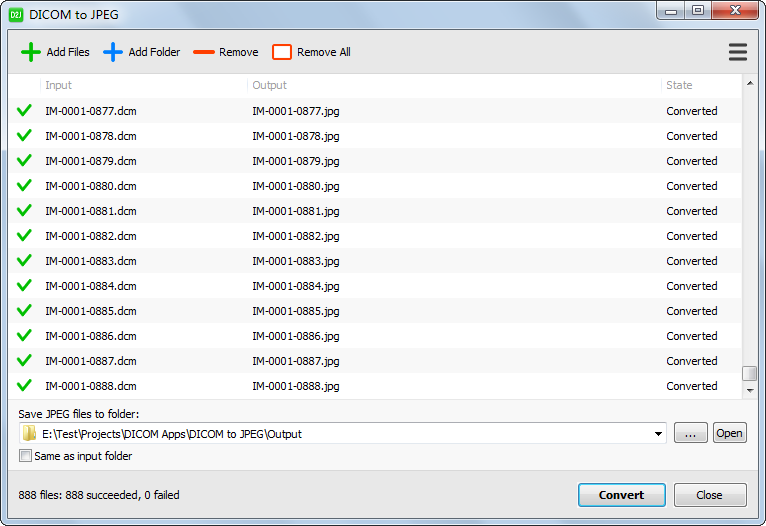Sort by the Input column header
Viewport: 766px width, 526px height.
(x=140, y=86)
